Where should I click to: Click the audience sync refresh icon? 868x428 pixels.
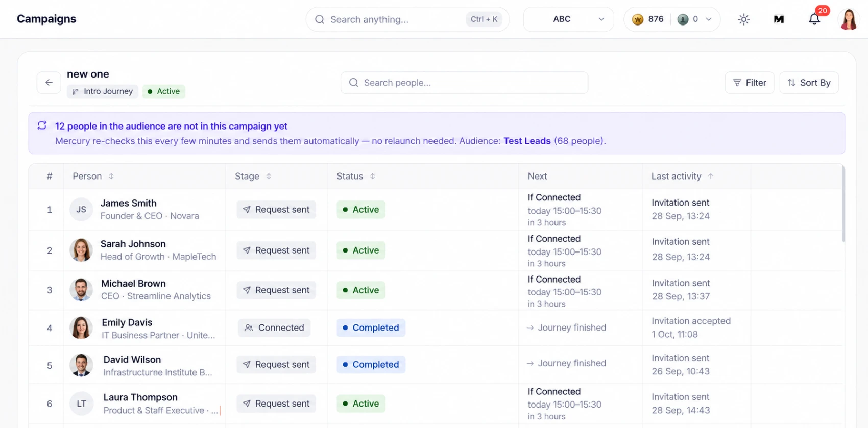[42, 125]
